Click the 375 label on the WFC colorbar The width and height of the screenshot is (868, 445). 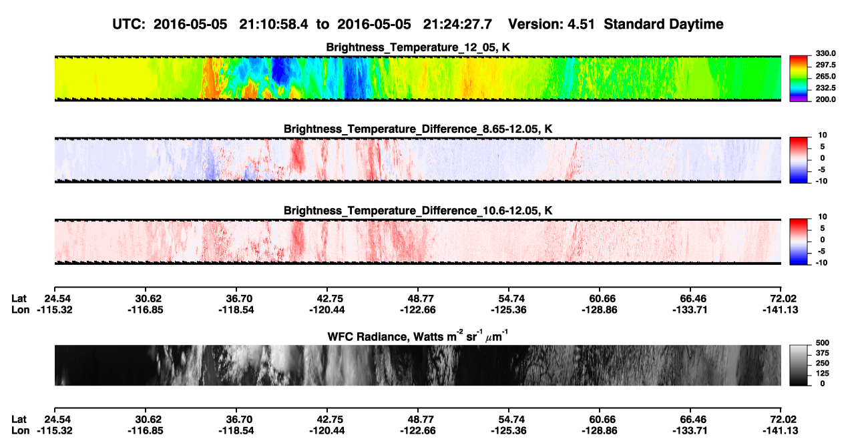pos(823,353)
